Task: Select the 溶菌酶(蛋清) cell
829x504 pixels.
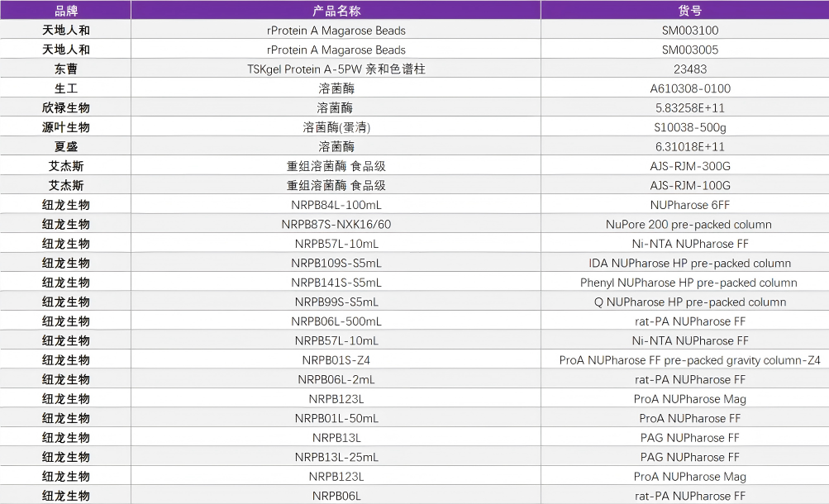Action: point(336,126)
